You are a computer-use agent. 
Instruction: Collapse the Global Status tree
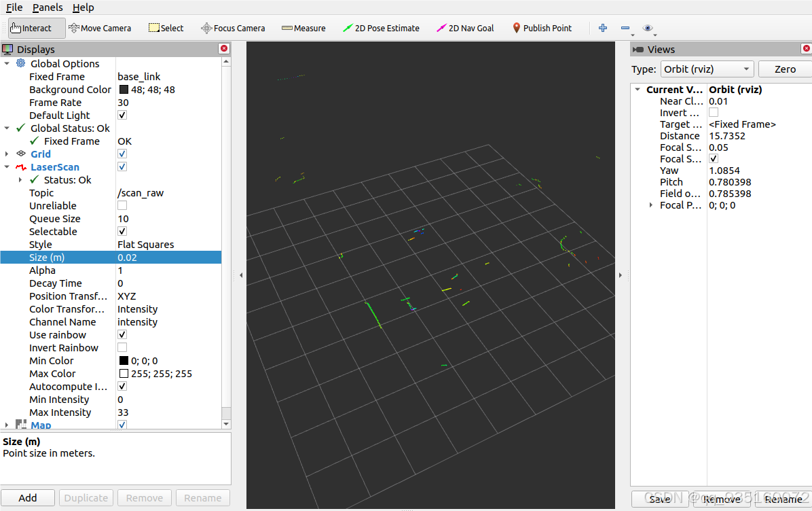tap(7, 128)
